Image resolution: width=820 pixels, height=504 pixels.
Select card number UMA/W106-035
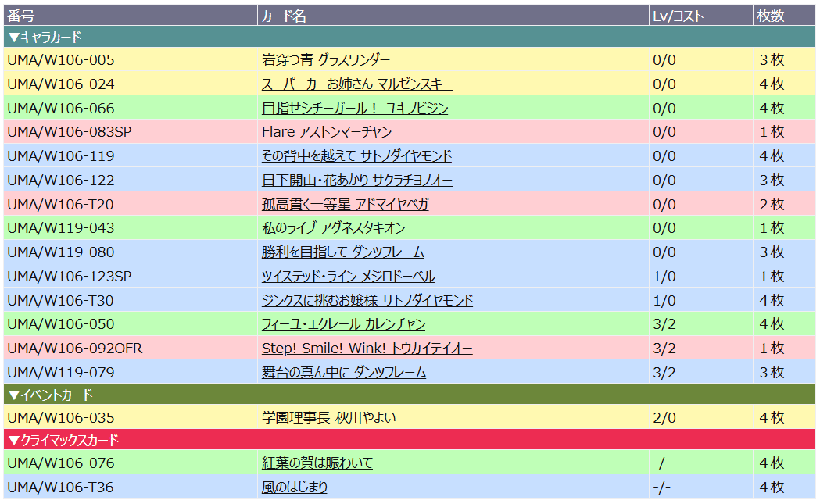pos(61,418)
